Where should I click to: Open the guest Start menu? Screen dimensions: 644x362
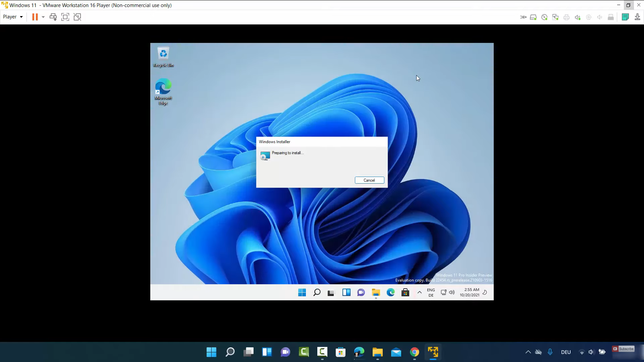click(x=302, y=293)
